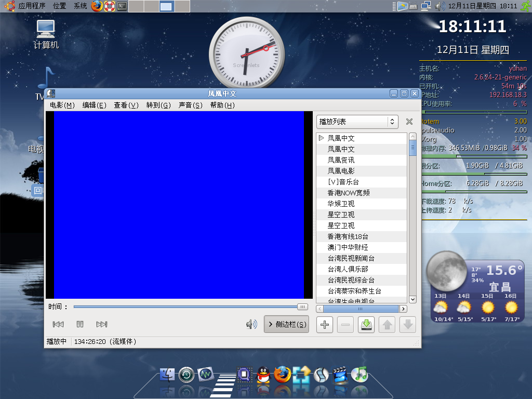Screen dimensions: 532x399
Task: Click the volume tray icon in top panel
Action: click(x=440, y=6)
